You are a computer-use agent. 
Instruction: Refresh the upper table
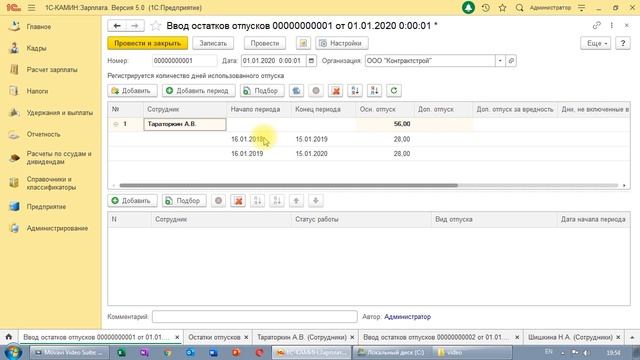tap(394, 91)
